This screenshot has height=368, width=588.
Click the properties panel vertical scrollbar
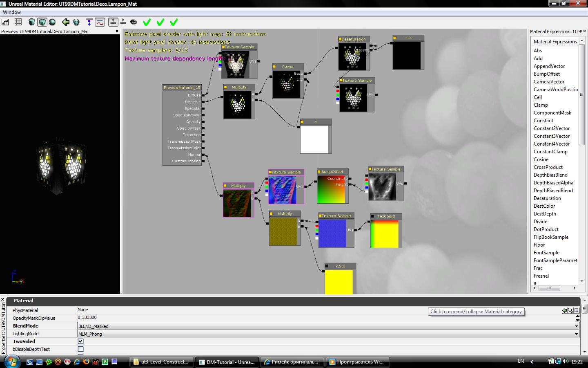tap(584, 327)
